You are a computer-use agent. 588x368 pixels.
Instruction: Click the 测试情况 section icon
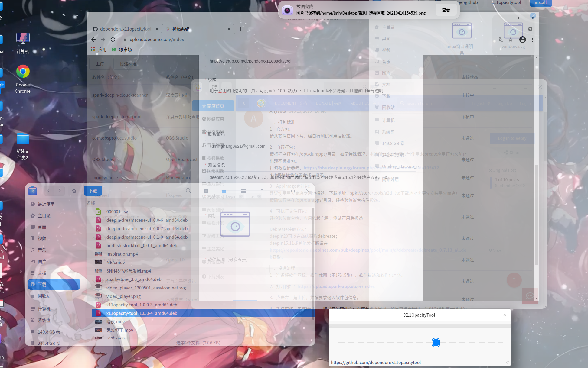206,164
